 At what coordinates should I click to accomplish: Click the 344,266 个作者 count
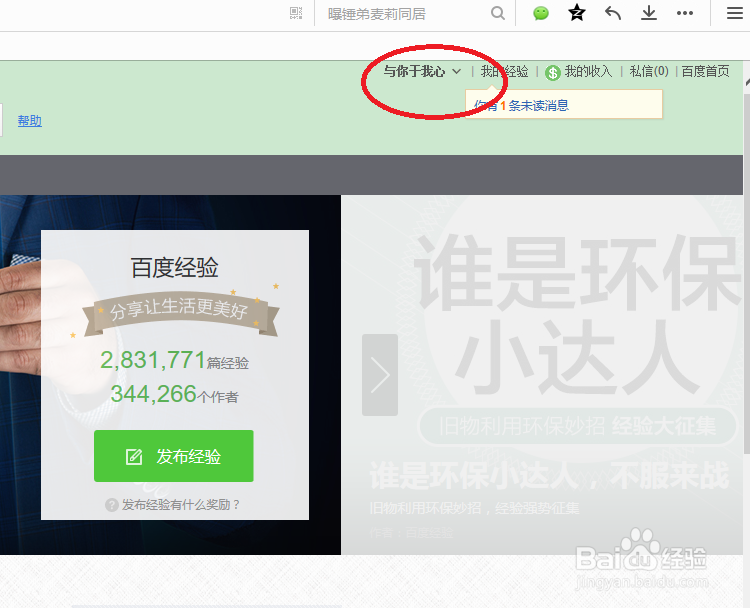pos(175,395)
